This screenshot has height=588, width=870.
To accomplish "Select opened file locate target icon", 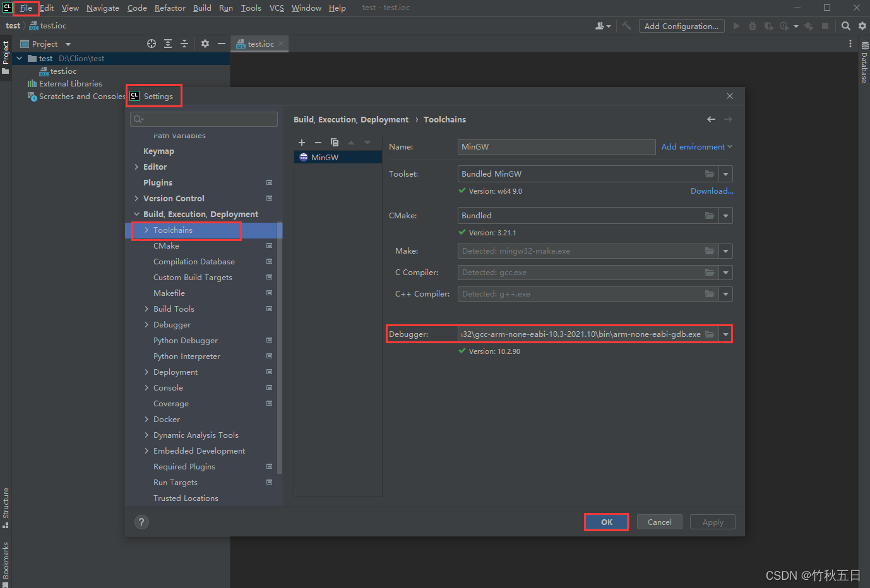I will click(152, 44).
